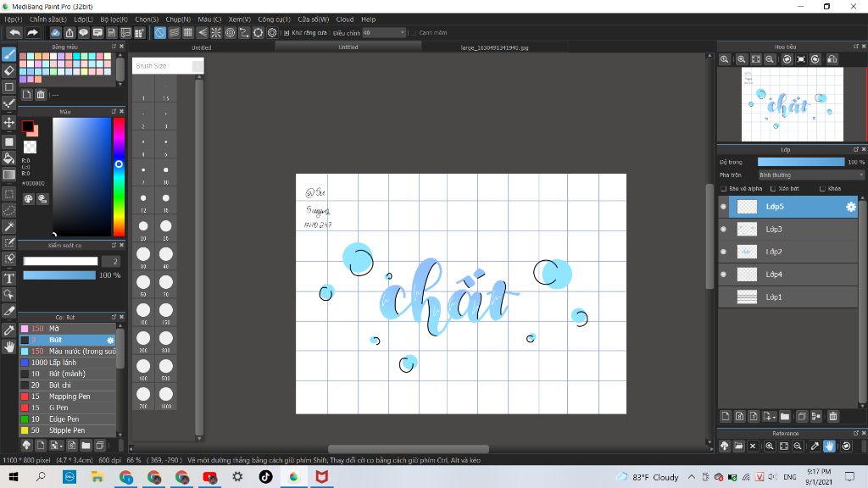Click black foreground color swatch

(x=27, y=127)
